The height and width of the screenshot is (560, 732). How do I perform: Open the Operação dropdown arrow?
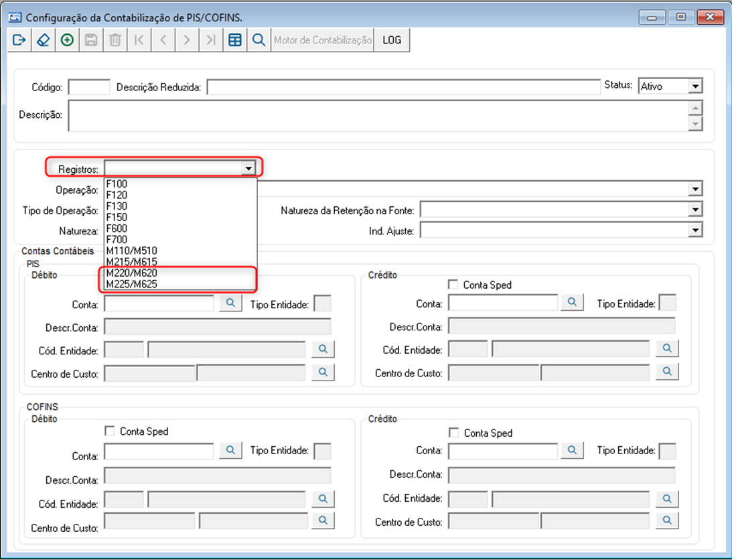(695, 189)
